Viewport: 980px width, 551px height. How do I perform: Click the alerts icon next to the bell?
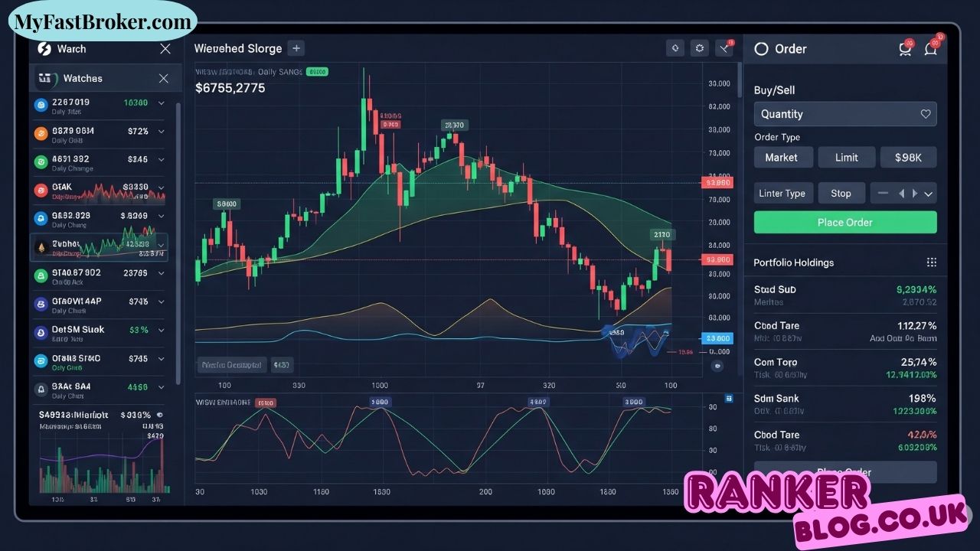[906, 48]
